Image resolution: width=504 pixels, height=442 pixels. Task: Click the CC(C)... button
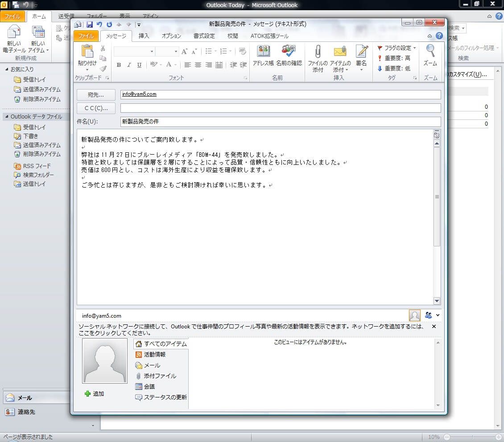click(96, 108)
